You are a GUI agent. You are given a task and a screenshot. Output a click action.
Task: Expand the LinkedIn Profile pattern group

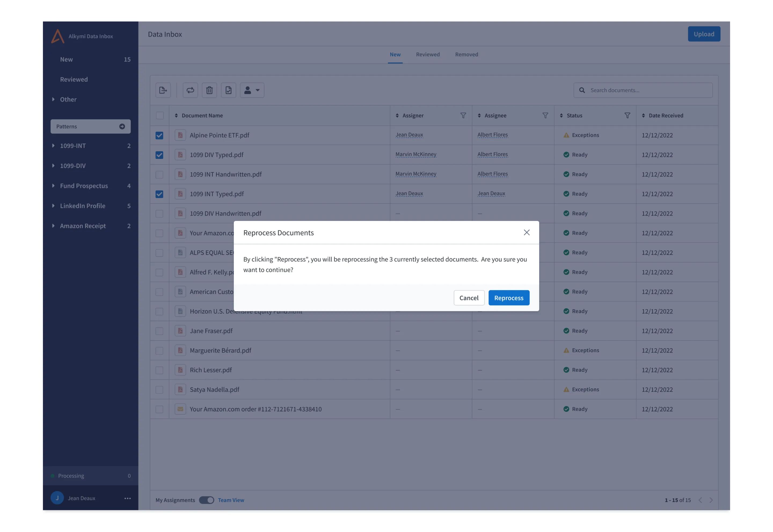[53, 205]
